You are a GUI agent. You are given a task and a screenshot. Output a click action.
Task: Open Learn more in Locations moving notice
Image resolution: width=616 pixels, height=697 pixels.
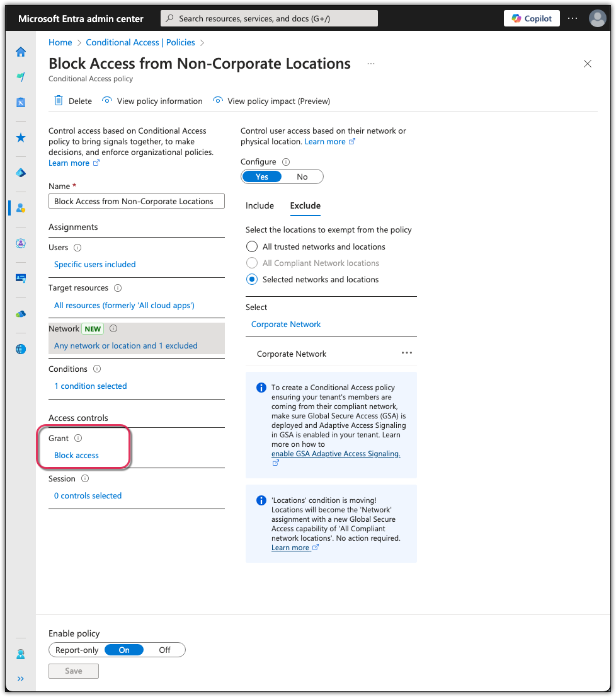[295, 548]
